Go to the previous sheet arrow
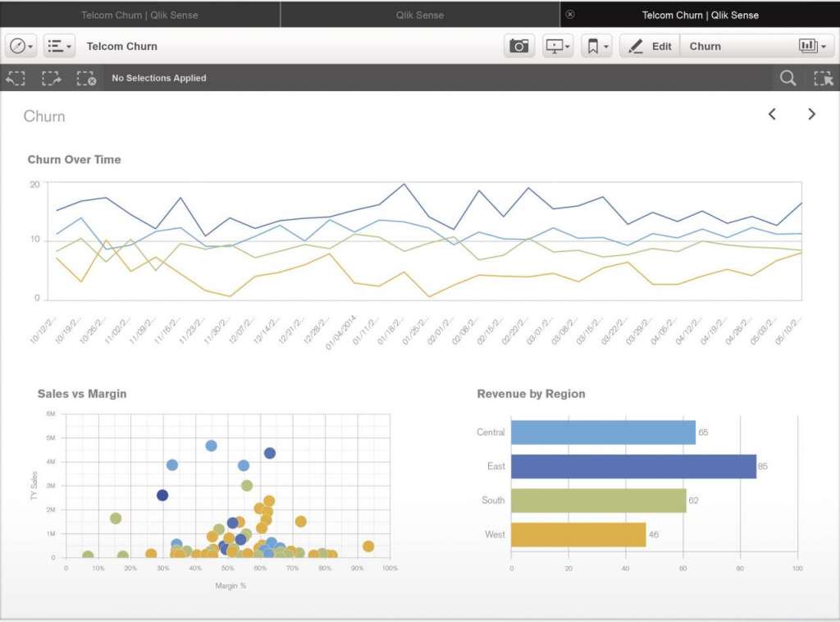This screenshot has height=622, width=840. 772,115
